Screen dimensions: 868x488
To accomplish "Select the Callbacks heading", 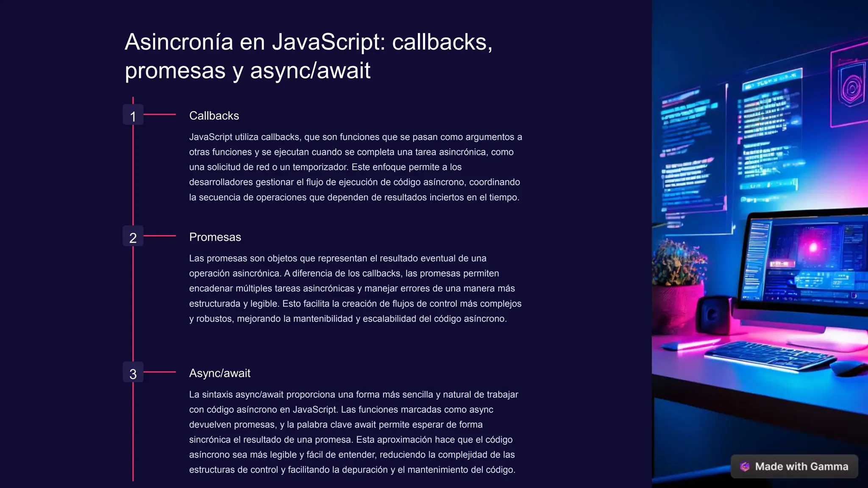I will [214, 116].
